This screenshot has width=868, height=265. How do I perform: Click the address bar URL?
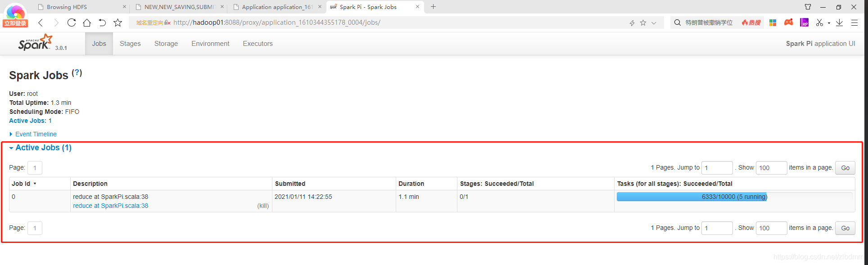pos(276,22)
